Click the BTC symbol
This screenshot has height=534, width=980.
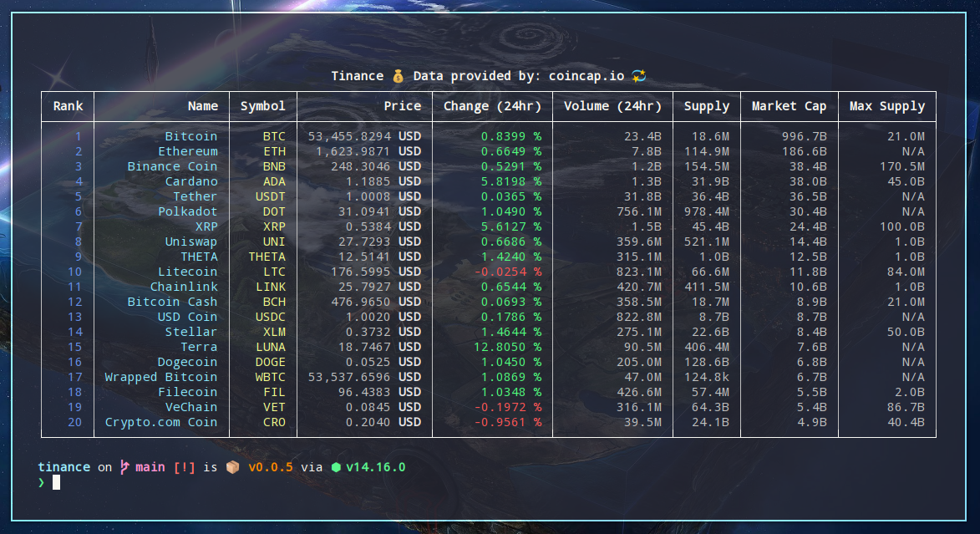(x=274, y=136)
